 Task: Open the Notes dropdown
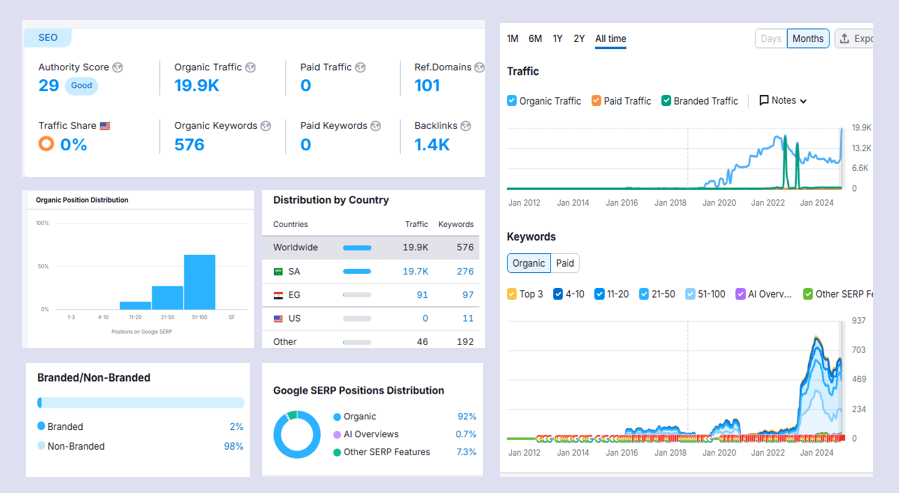pyautogui.click(x=783, y=101)
